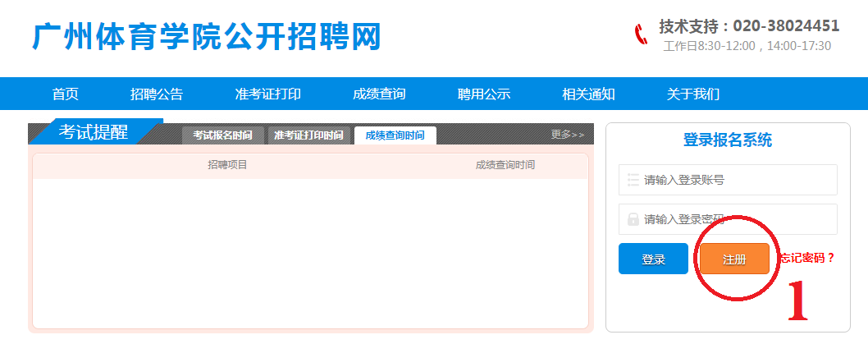The height and width of the screenshot is (344, 868).
Task: Click the 忘记密码？ link
Action: click(807, 258)
